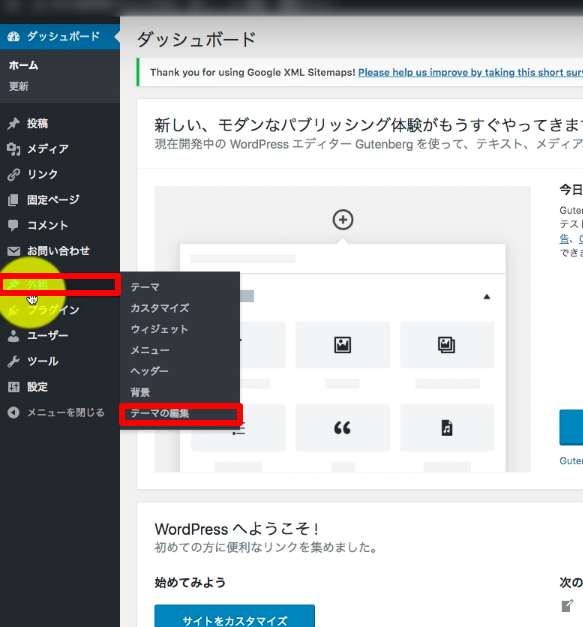Open the 外観 appearance menu
Viewport: 583px width, 627px height.
pos(60,285)
